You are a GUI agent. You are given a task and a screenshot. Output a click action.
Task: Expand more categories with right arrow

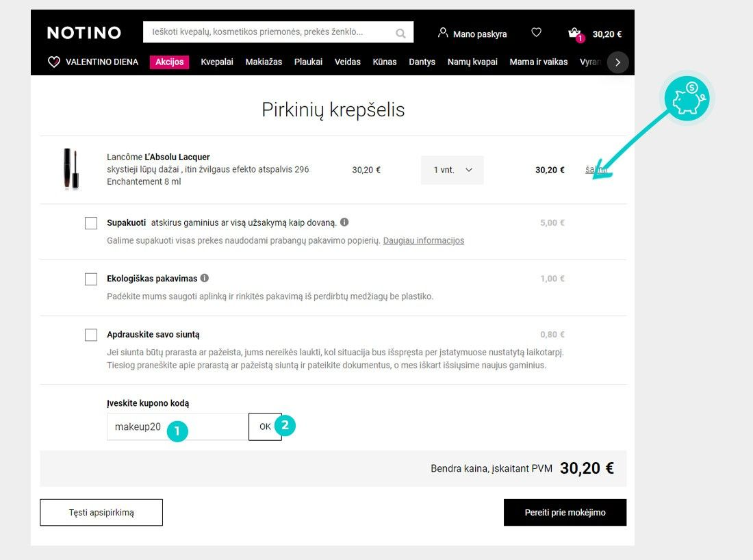click(617, 62)
